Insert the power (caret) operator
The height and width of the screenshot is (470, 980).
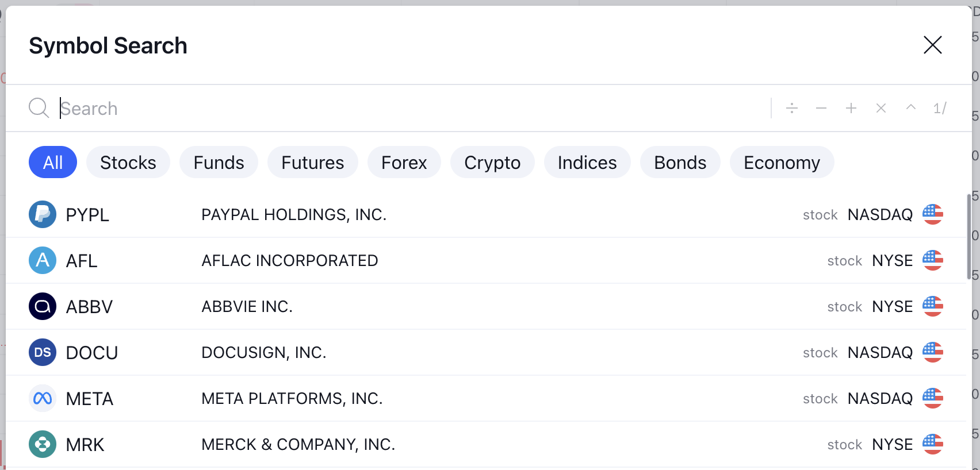[x=911, y=108]
